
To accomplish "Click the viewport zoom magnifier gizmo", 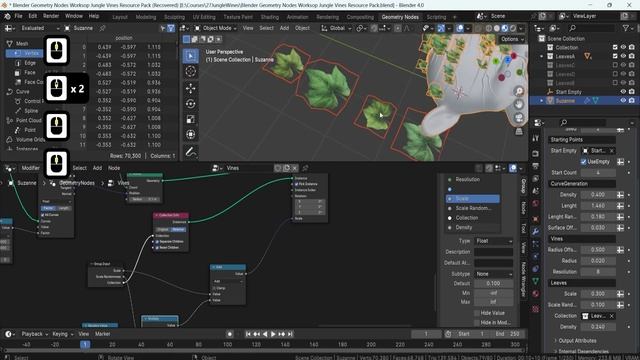I will pos(519,91).
